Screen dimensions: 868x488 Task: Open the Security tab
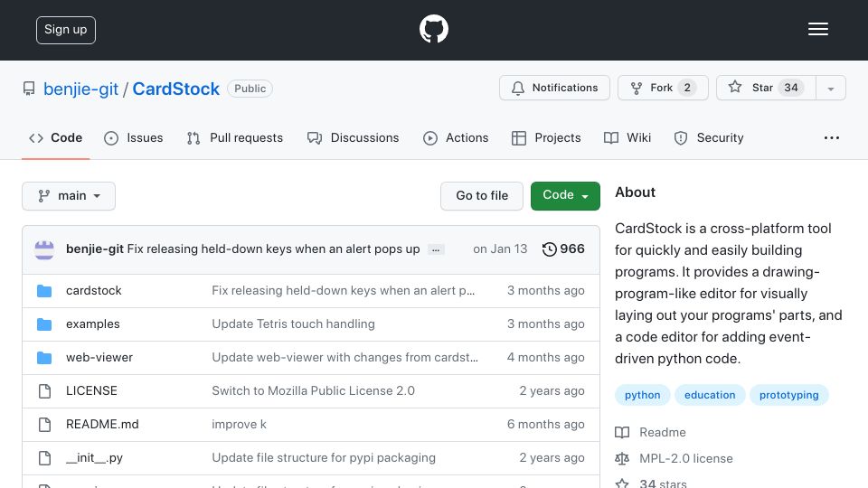709,138
